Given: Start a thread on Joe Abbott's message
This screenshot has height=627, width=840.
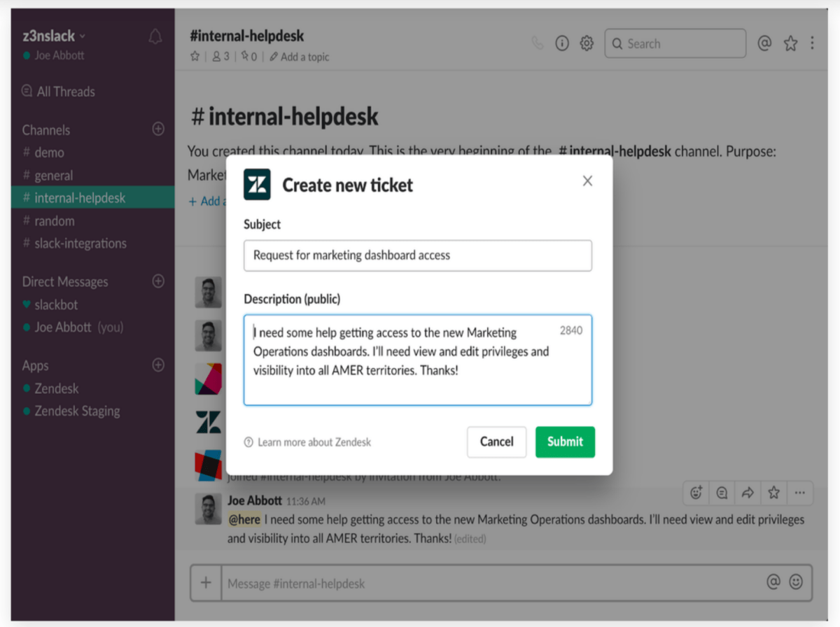Looking at the screenshot, I should 721,493.
